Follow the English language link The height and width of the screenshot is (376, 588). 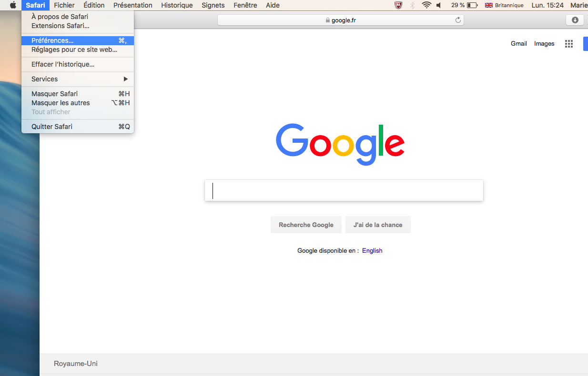pos(372,251)
